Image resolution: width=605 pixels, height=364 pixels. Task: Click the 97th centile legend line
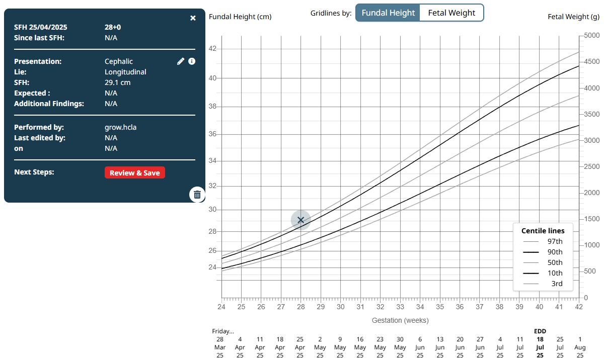[x=531, y=241]
